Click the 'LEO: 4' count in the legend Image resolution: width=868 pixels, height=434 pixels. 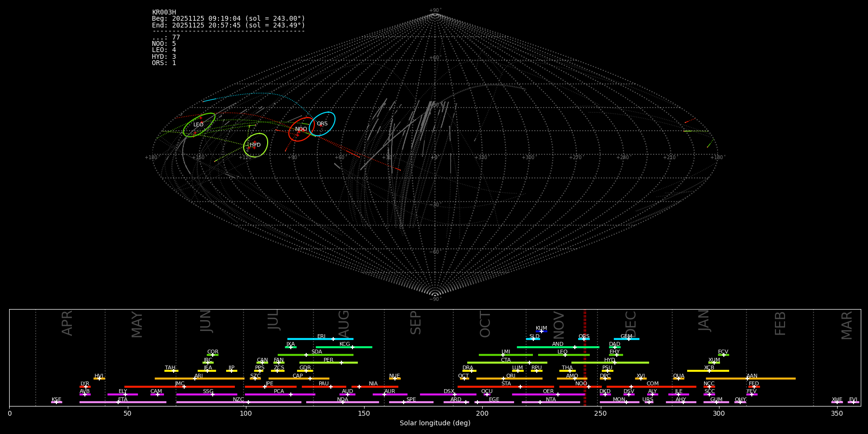(x=164, y=50)
